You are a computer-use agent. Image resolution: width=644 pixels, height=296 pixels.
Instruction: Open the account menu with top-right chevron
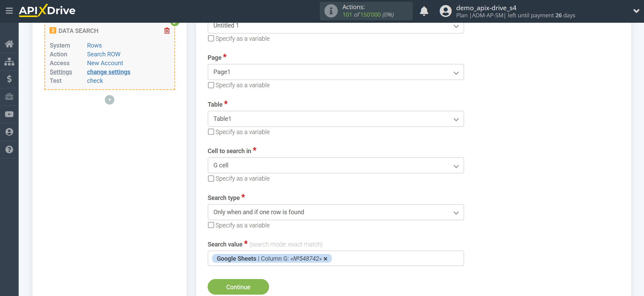point(636,11)
